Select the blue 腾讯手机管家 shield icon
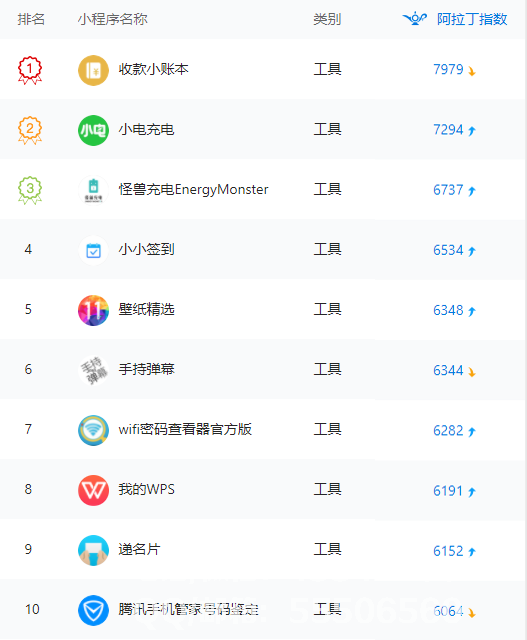 (93, 610)
